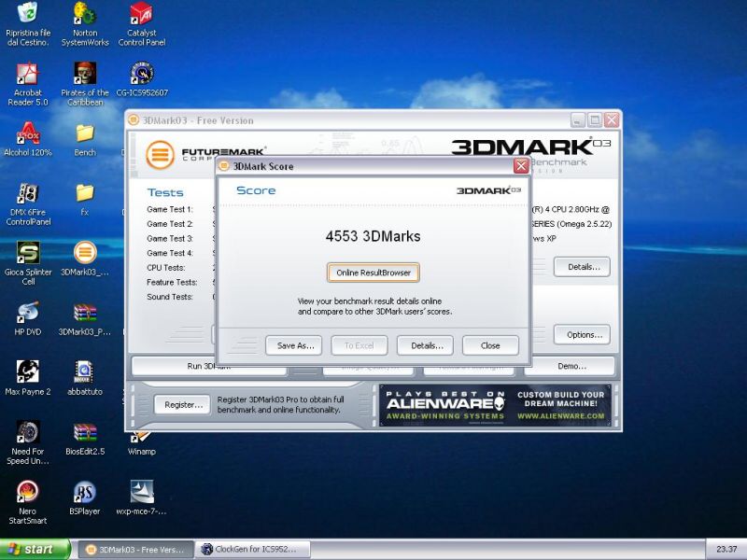Click the "View your benchmark result details online" text

pos(370,301)
